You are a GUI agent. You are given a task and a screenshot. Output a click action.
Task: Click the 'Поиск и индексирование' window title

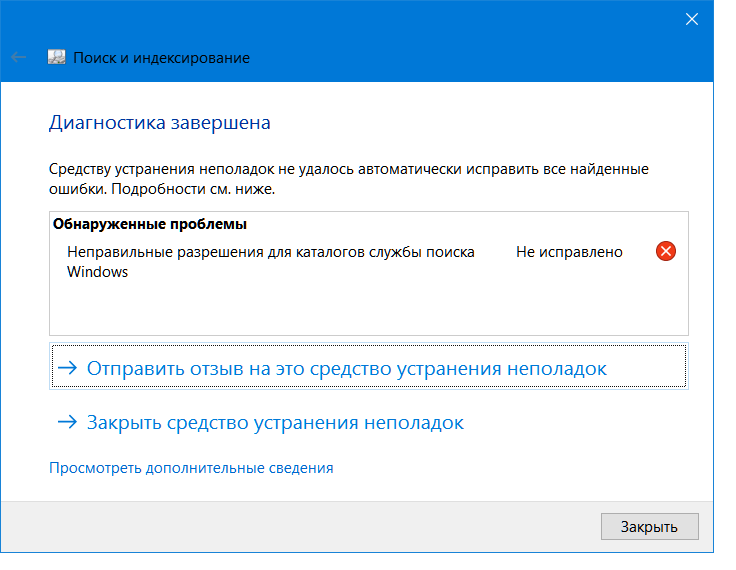(x=161, y=58)
